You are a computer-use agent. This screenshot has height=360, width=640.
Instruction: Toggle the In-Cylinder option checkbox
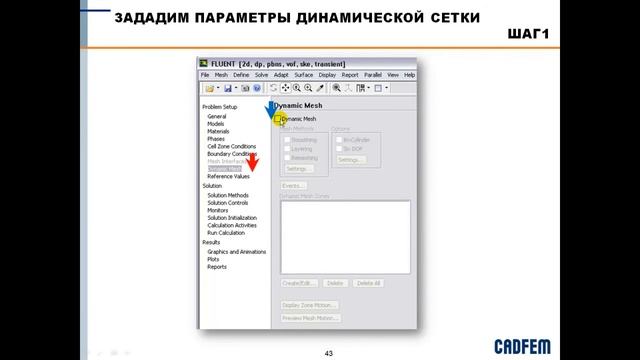pos(339,140)
